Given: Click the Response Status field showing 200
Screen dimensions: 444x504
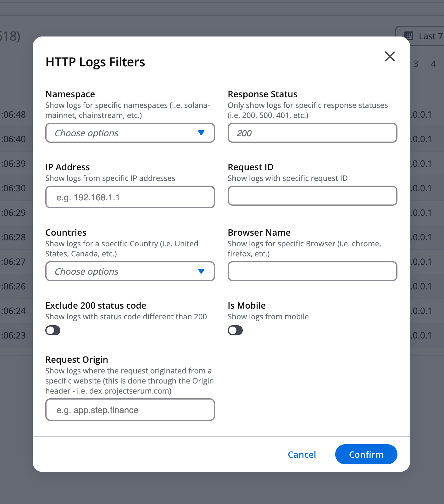Looking at the screenshot, I should [312, 133].
